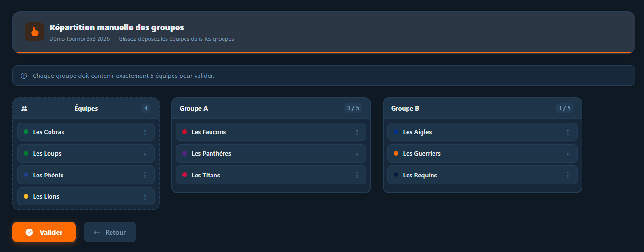Click the orange hand pointer header icon
Image resolution: width=644 pixels, height=252 pixels.
click(x=34, y=32)
